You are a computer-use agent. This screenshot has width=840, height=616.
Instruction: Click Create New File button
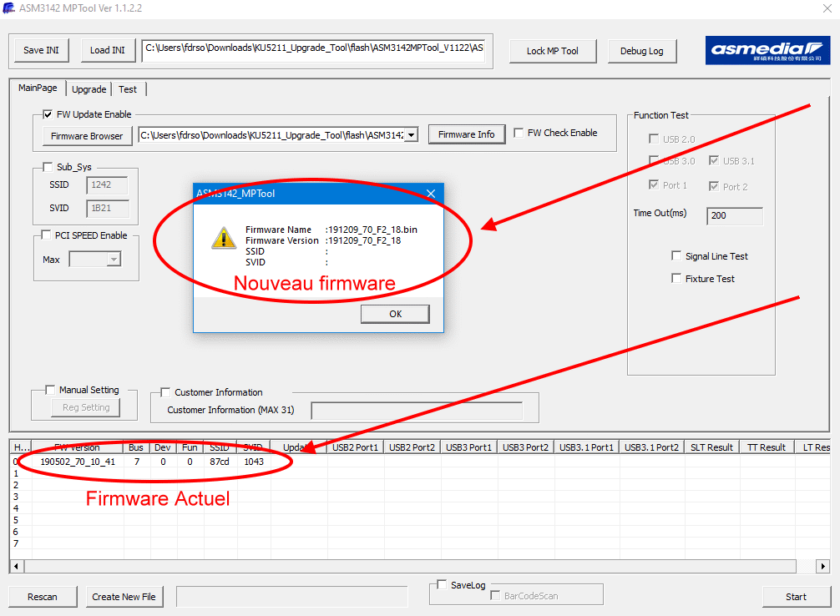124,597
